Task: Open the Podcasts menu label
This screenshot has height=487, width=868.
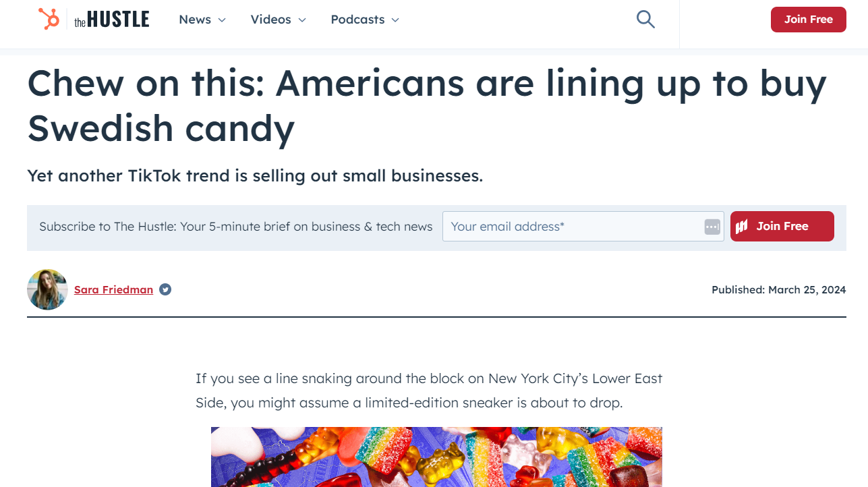Action: point(357,20)
